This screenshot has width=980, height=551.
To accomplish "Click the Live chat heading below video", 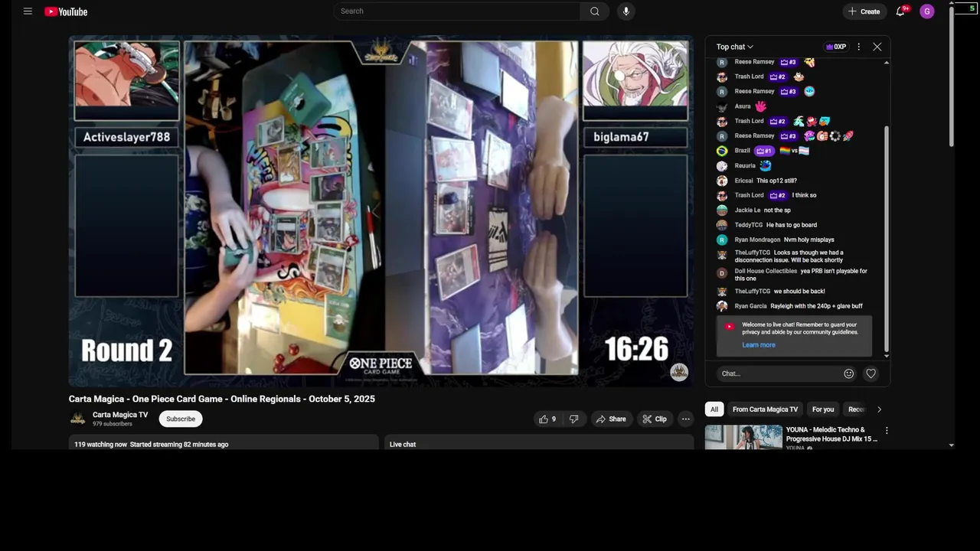I will [403, 445].
